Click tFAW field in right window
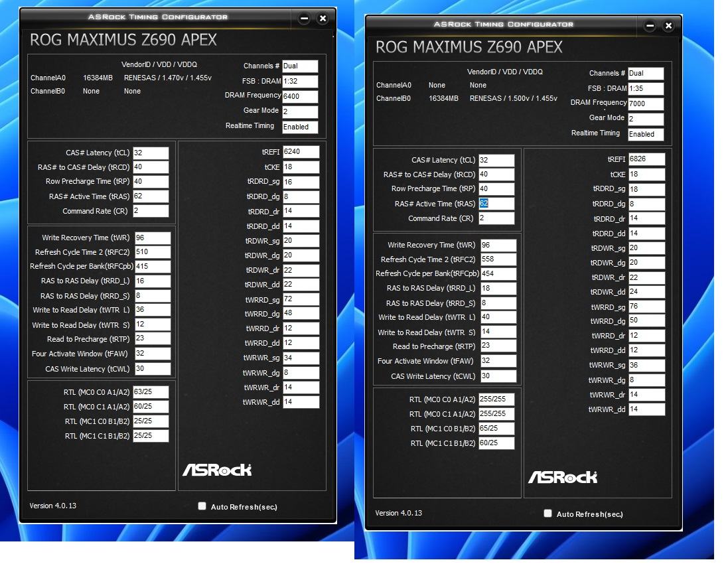This screenshot has width=728, height=564. [x=498, y=361]
